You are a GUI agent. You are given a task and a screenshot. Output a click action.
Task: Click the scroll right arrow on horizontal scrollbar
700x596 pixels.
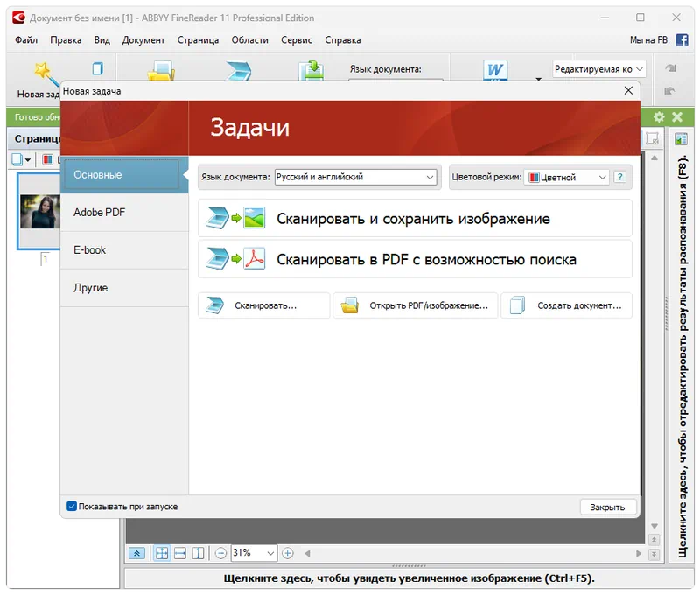[639, 554]
